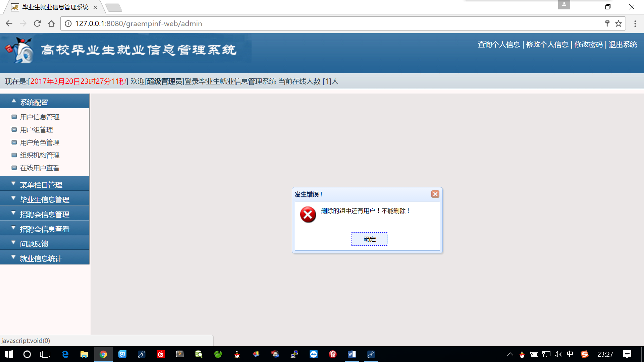Image resolution: width=644 pixels, height=362 pixels.
Task: Close the 发生错误 dialog with X icon
Action: [435, 194]
